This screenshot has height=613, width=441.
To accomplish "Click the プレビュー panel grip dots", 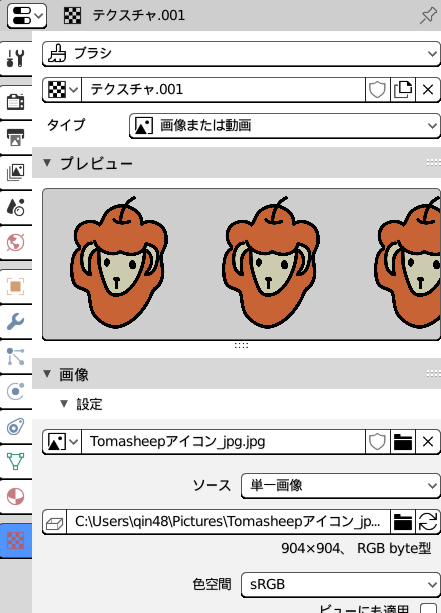I will [433, 163].
